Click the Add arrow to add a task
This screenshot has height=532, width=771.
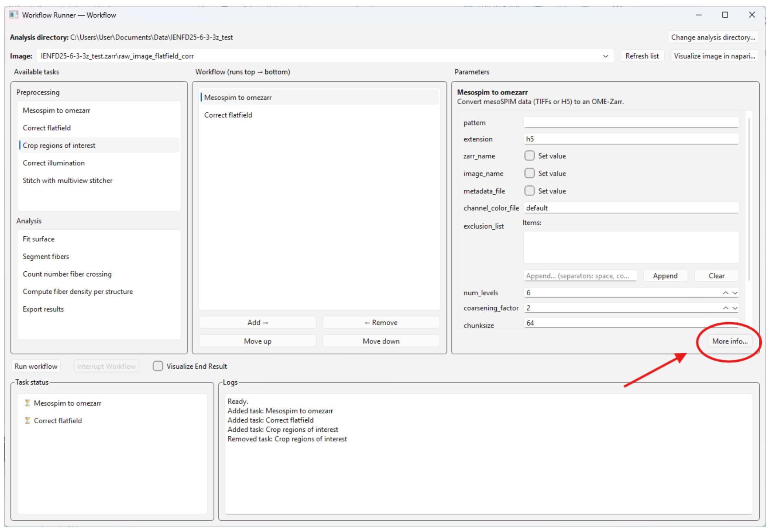[257, 322]
